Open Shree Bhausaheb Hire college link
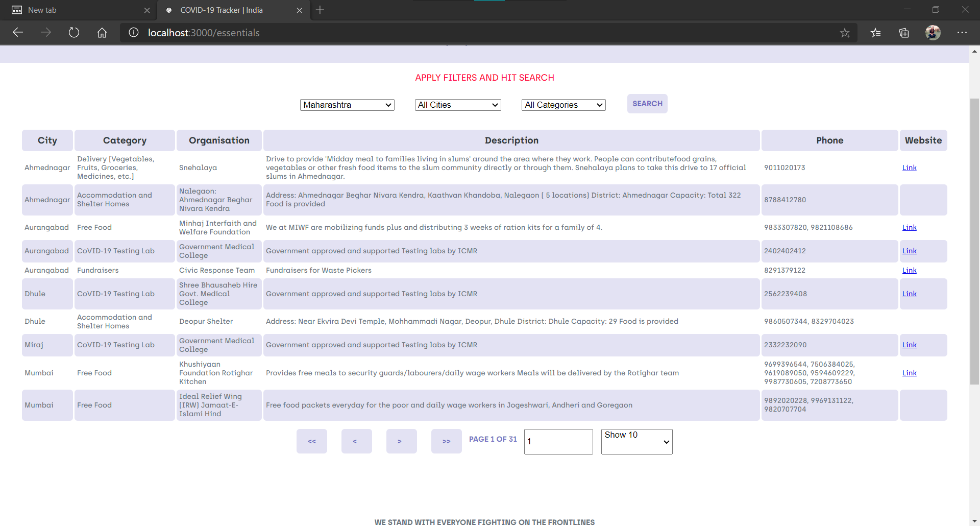Viewport: 980px width, 526px height. click(x=909, y=294)
